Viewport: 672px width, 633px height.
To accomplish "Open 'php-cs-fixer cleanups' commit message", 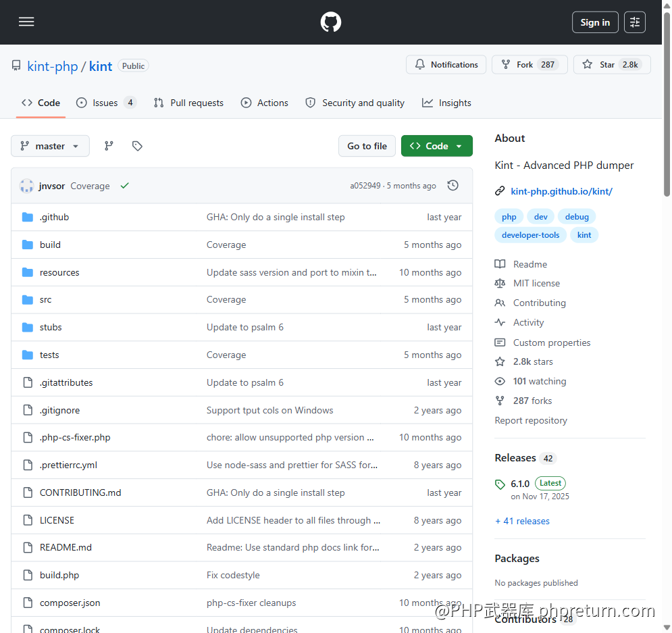I will coord(251,603).
